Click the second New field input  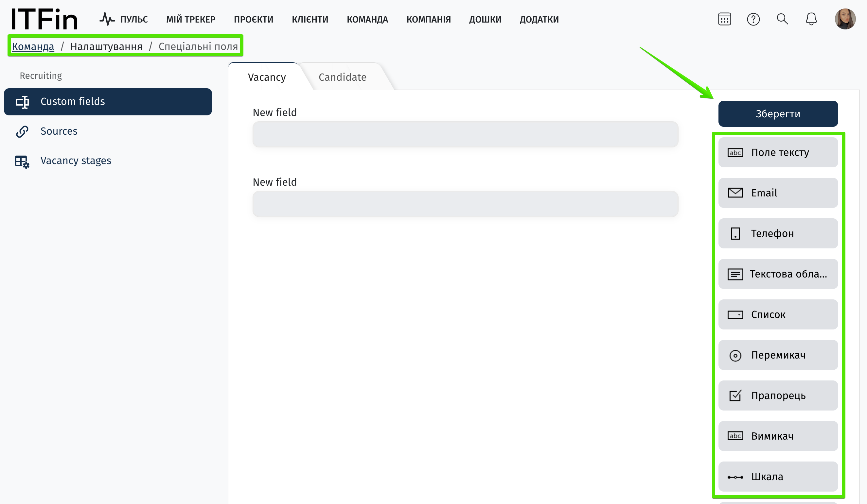point(465,204)
